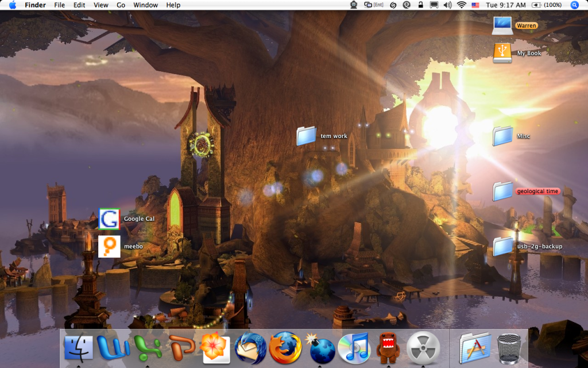
Task: Click the Tue 9:17 AM clock
Action: click(x=506, y=5)
